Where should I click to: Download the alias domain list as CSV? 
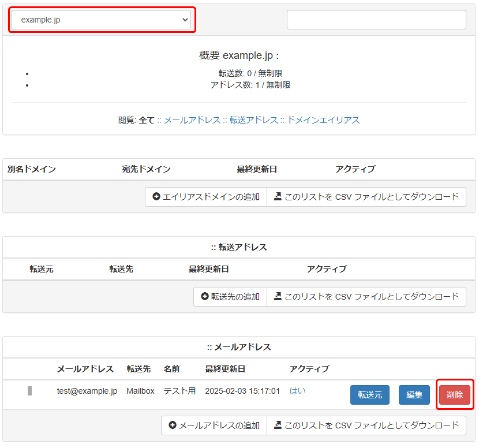pos(366,197)
